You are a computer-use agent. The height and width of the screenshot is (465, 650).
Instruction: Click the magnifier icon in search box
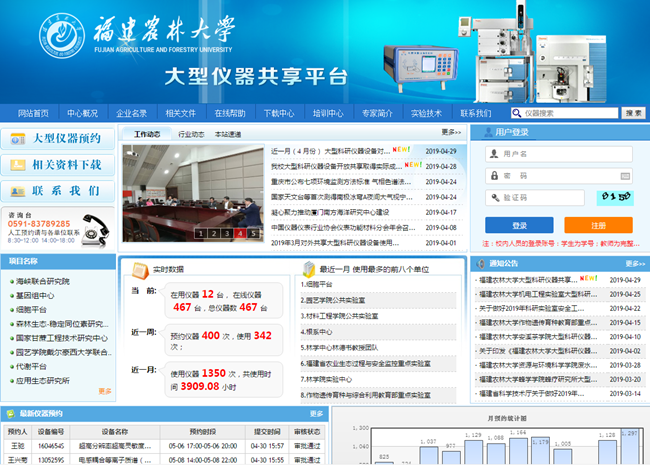pyautogui.click(x=516, y=113)
